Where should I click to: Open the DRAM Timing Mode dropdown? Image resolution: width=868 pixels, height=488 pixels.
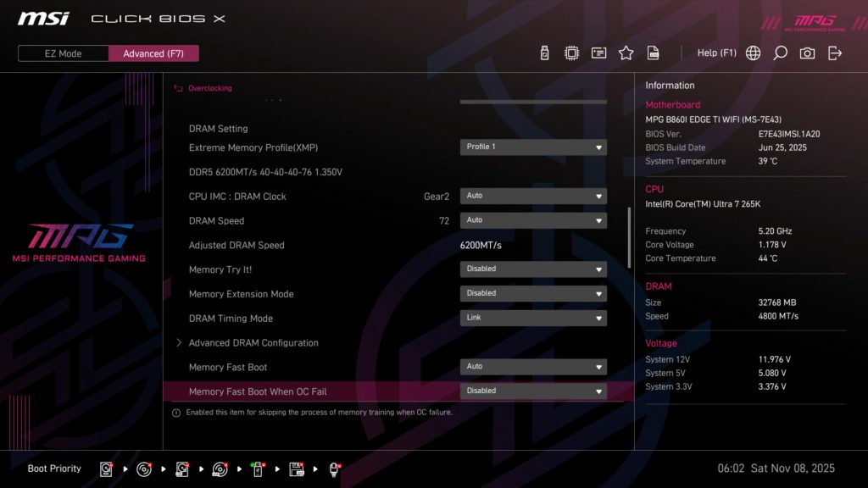click(532, 318)
